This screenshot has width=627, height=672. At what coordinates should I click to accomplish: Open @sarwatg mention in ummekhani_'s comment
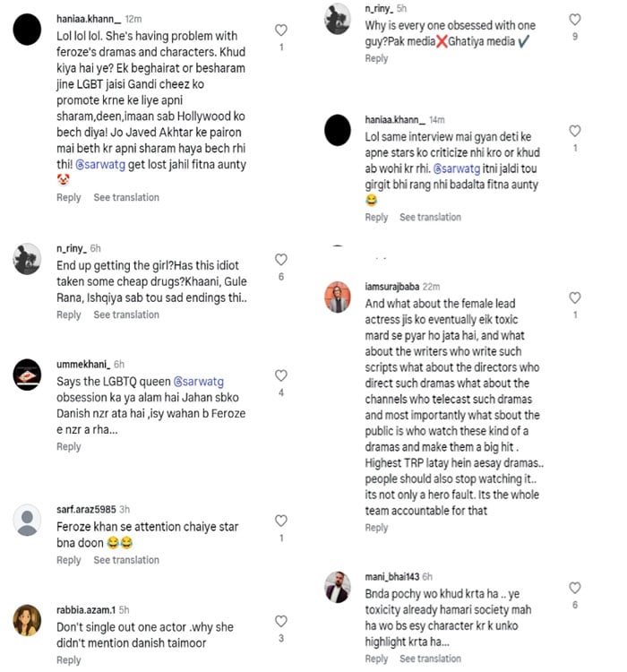coord(199,382)
